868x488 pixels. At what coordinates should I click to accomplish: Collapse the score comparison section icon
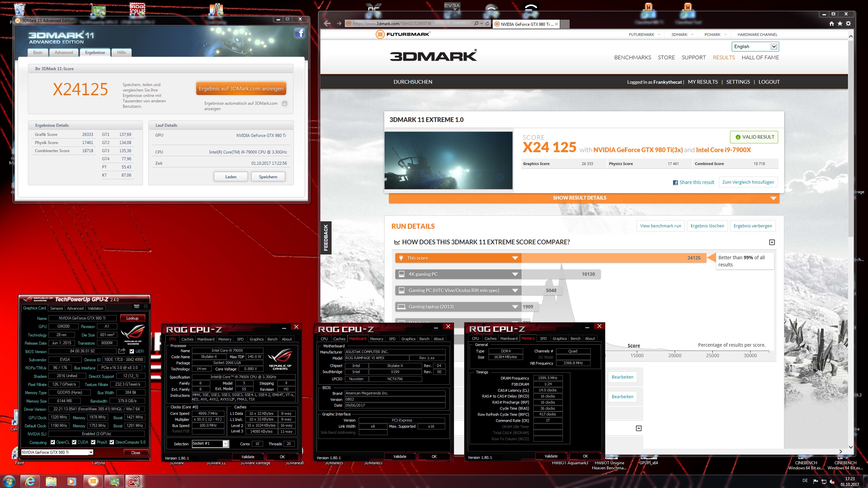point(772,242)
